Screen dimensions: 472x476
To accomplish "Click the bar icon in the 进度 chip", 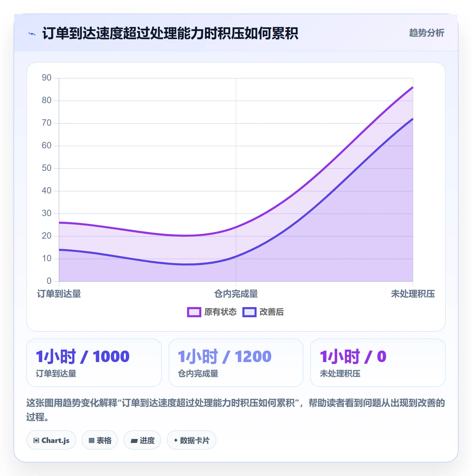I will (134, 441).
